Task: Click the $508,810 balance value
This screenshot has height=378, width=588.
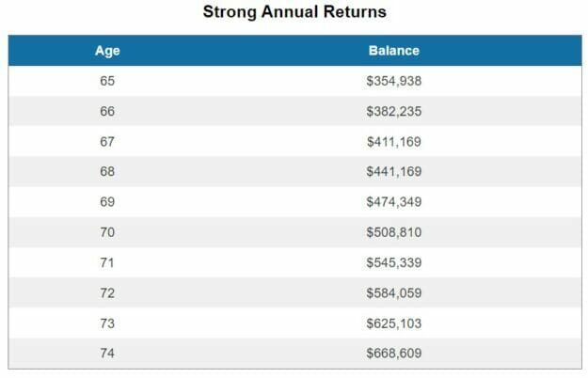Action: point(393,232)
